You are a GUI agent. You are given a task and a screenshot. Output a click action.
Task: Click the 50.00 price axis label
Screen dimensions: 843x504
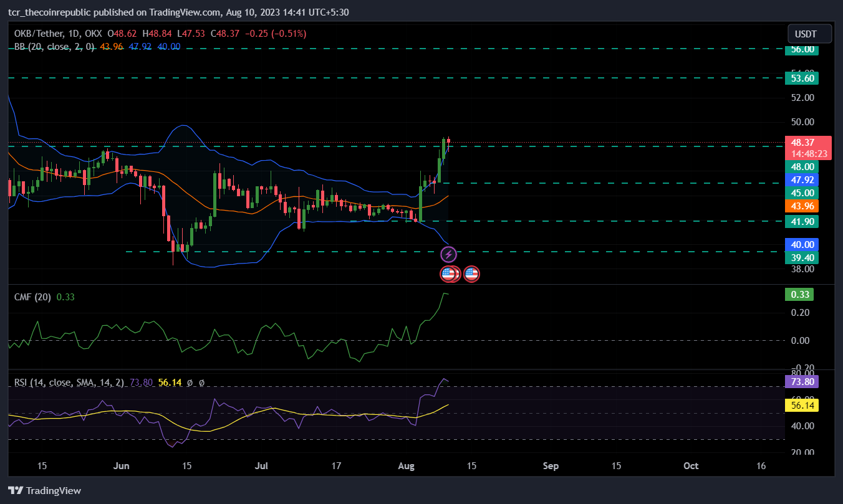click(802, 122)
